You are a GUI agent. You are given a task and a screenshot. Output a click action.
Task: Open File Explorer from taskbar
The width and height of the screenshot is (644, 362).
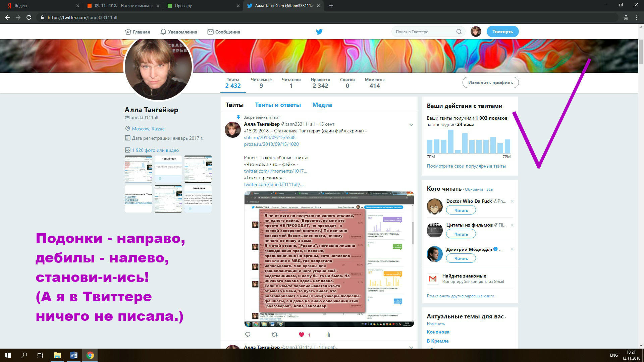57,355
